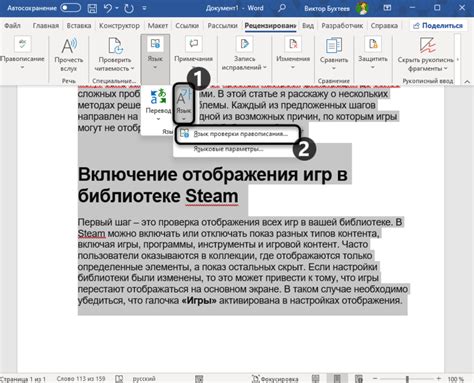Open the Разработчик tab
474x383 pixels.
click(x=342, y=26)
